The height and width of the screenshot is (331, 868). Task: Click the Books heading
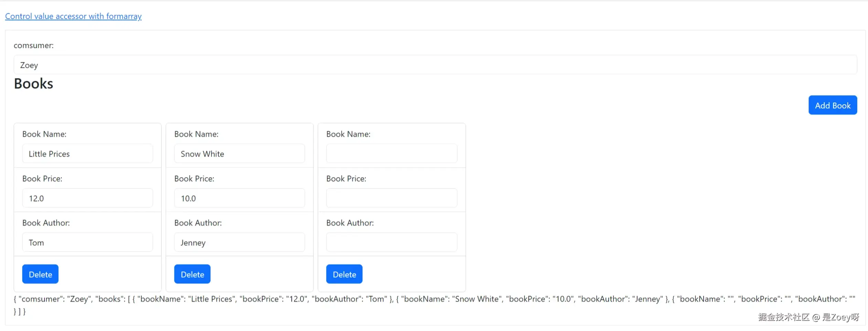[34, 84]
